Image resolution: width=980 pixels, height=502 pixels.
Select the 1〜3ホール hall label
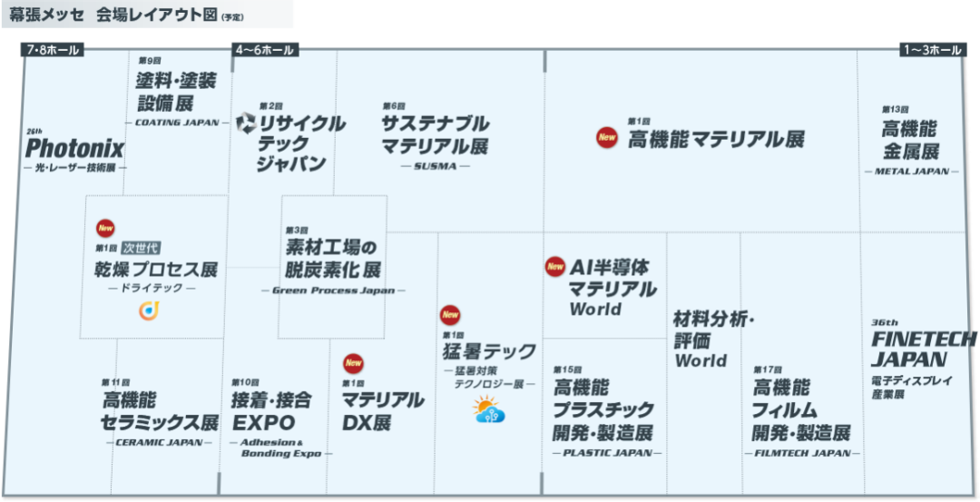pos(932,50)
